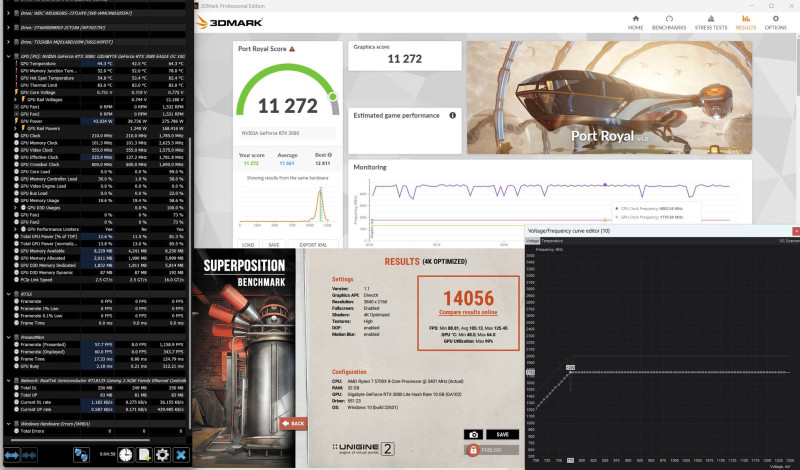Click GPU Core Load row icon
Screen dimensions: 800x470
[16, 172]
